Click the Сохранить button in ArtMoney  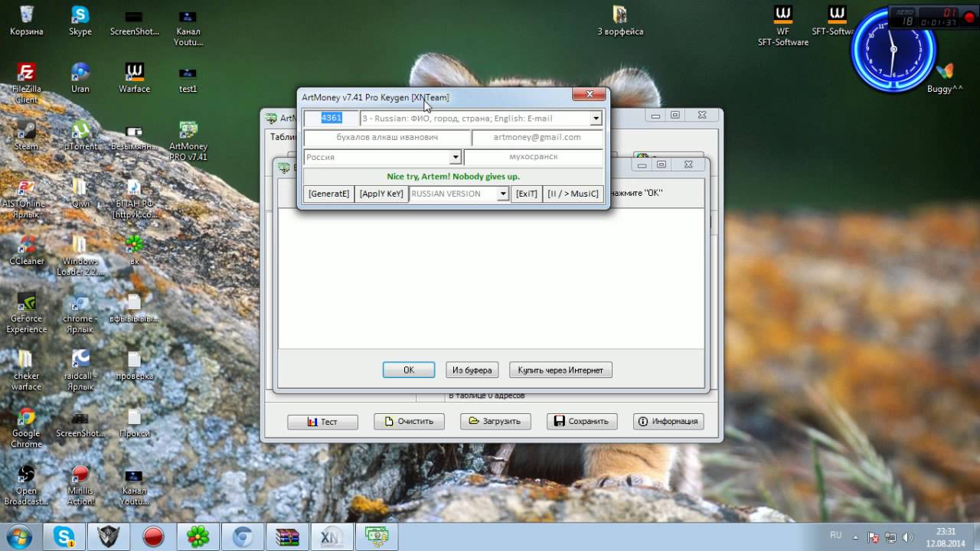pyautogui.click(x=582, y=421)
